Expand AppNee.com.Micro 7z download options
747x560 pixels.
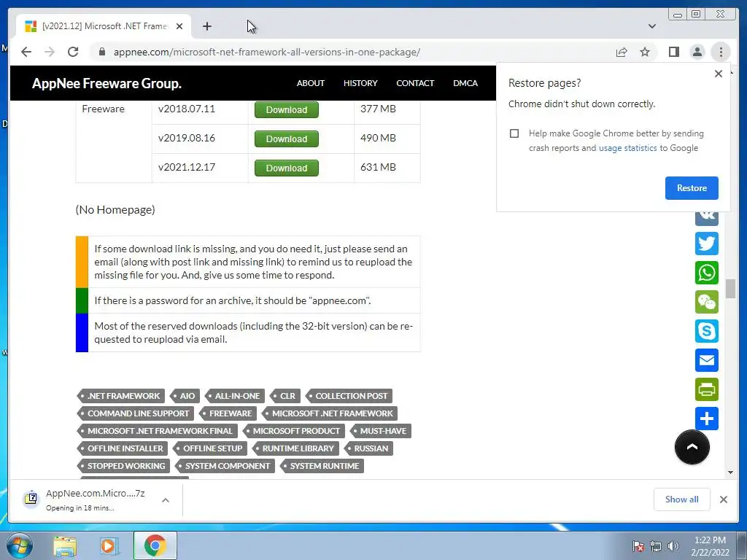click(x=166, y=500)
